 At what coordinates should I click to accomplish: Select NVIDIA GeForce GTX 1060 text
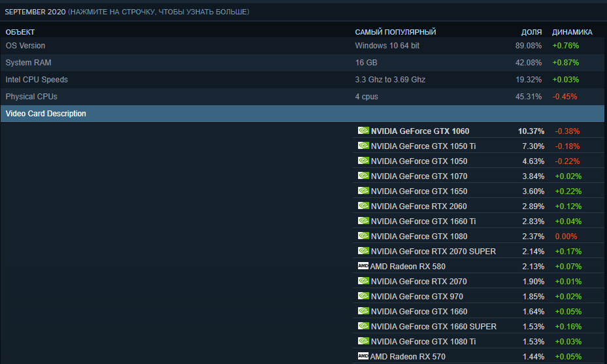tap(420, 131)
